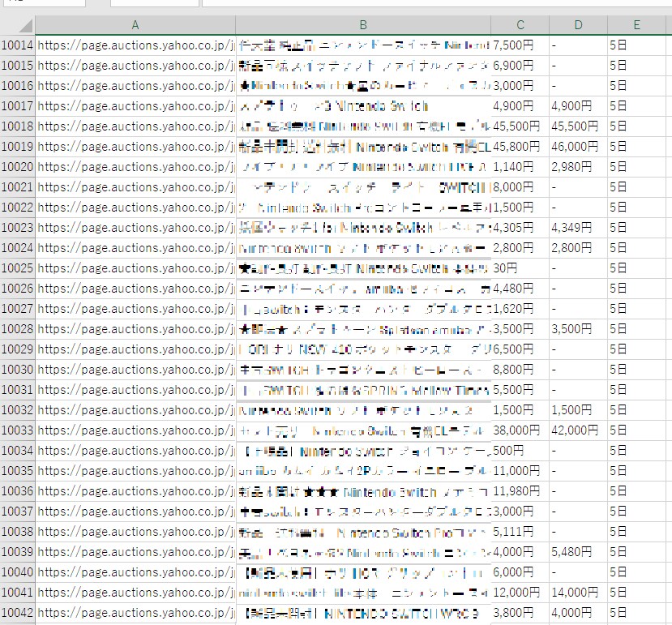Click the column D 45,500円 cell in row 10018

[x=578, y=126]
